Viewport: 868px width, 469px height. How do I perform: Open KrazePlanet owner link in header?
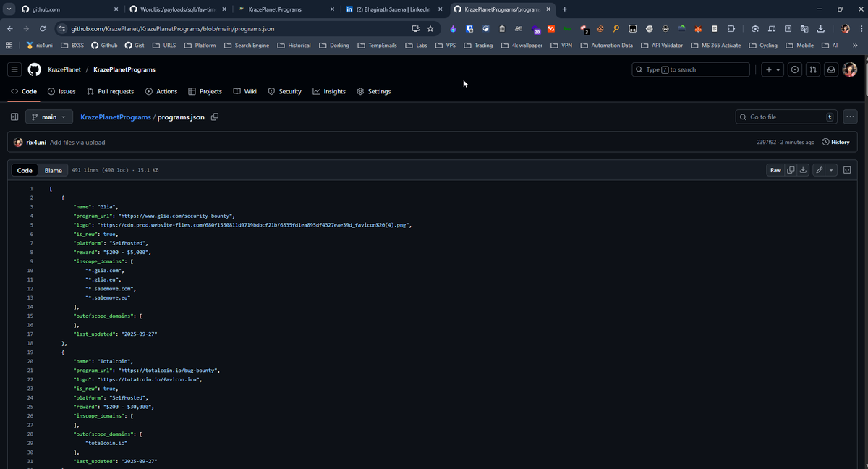coord(64,69)
